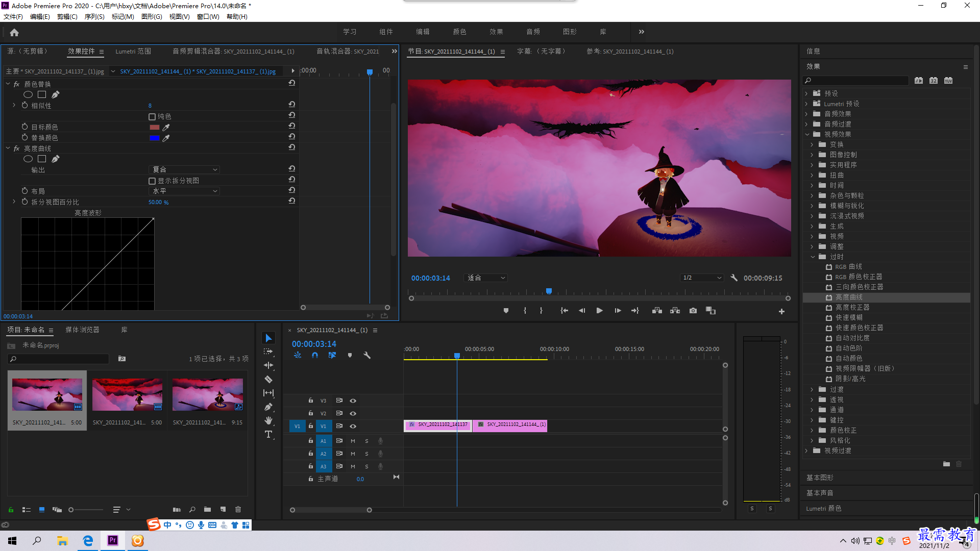Click the 目标颜色 color swatch
The image size is (980, 551).
(x=155, y=127)
